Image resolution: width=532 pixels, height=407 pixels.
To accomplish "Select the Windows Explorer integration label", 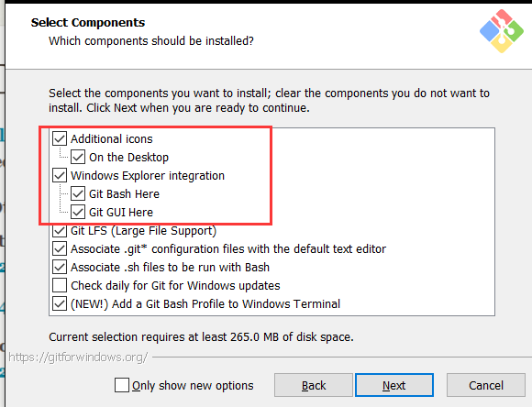I will [148, 176].
